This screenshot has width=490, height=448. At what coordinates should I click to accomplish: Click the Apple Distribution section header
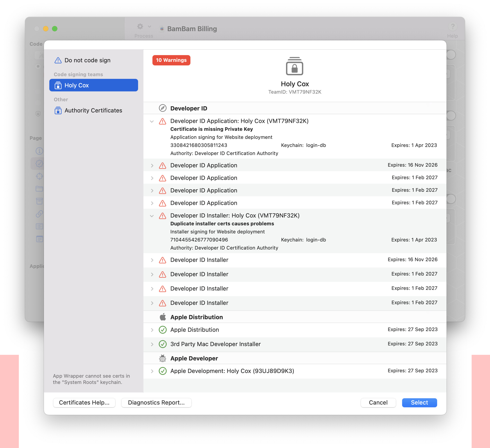click(x=295, y=317)
